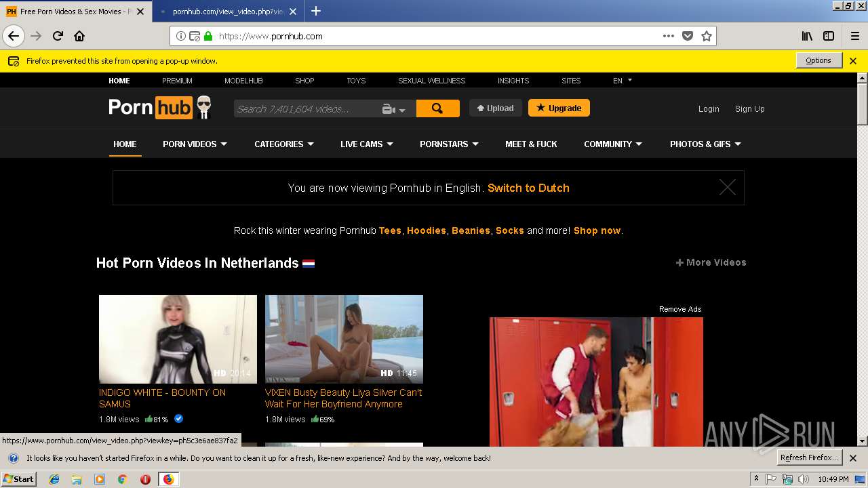This screenshot has width=868, height=488.
Task: Launch Opera from the taskbar
Action: 145,479
